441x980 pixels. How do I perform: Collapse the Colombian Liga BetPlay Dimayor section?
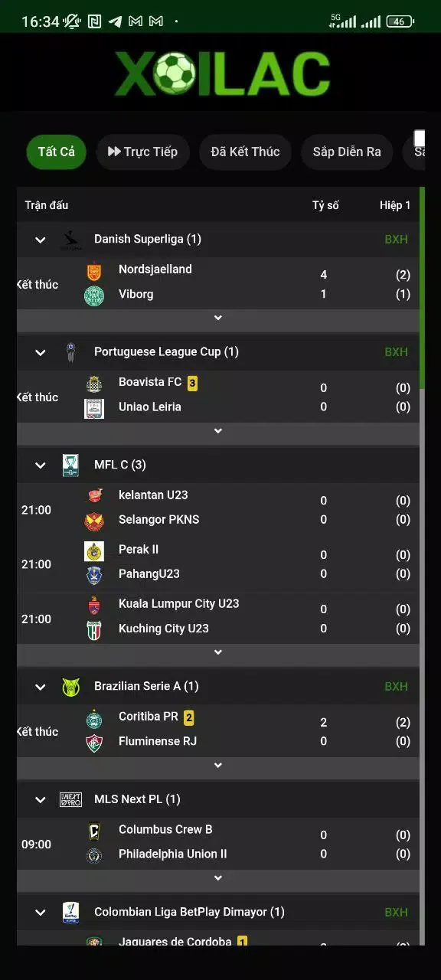pos(41,913)
